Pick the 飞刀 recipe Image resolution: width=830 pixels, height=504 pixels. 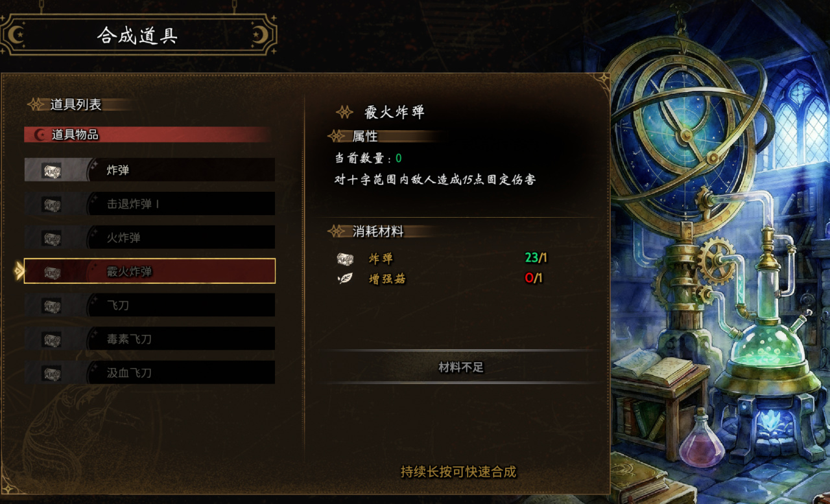coord(150,304)
